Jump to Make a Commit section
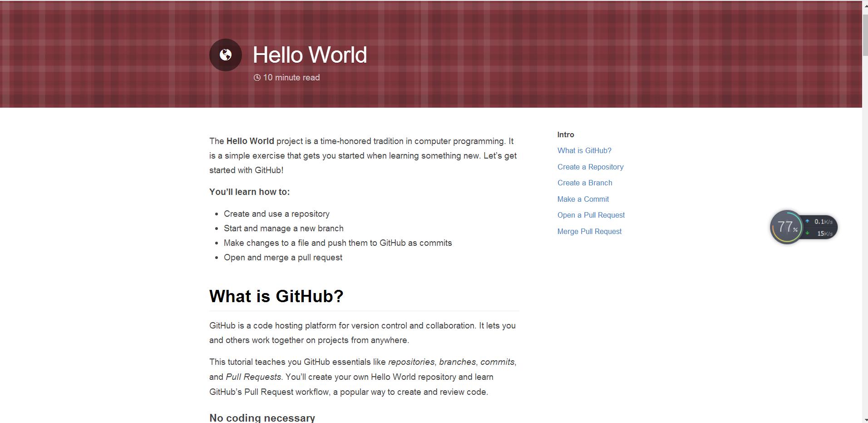868x423 pixels. coord(583,199)
